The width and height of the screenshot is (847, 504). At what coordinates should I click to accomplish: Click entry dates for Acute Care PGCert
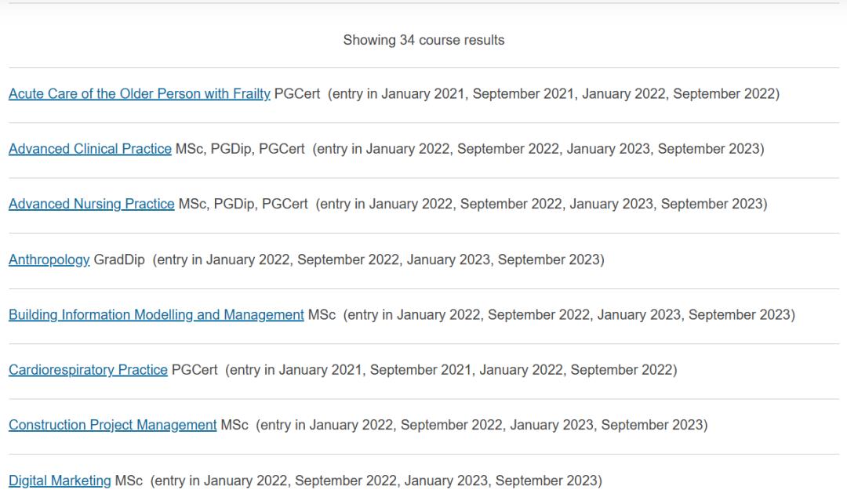(x=554, y=94)
